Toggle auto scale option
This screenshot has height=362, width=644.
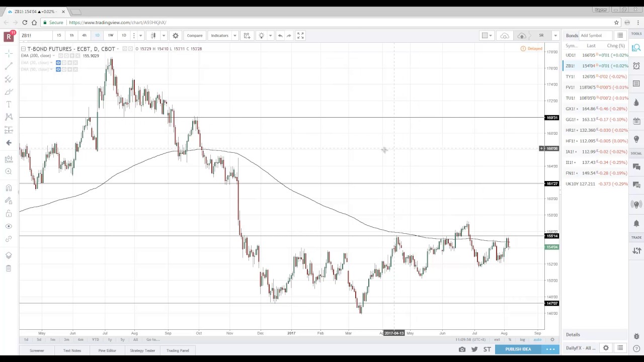pos(537,340)
